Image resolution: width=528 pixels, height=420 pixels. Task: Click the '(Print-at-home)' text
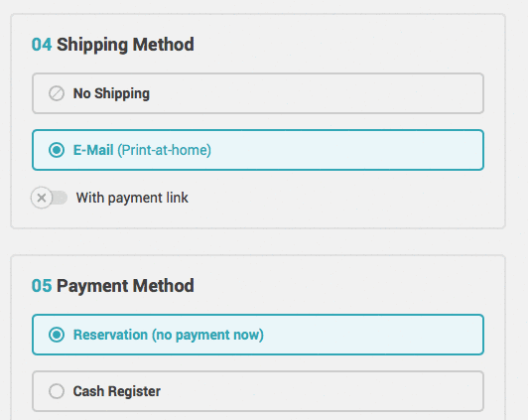click(x=165, y=150)
